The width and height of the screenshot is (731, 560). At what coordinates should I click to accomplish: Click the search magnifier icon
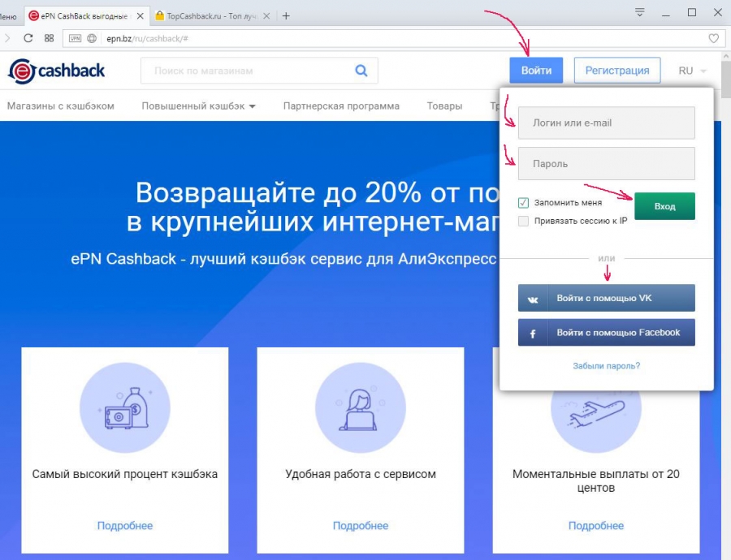pyautogui.click(x=361, y=71)
